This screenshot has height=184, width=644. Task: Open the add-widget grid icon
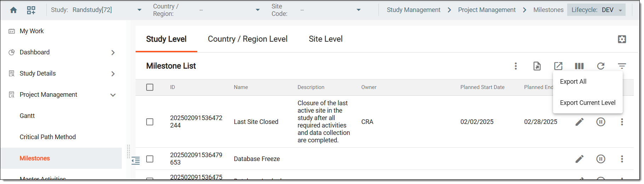click(x=31, y=10)
